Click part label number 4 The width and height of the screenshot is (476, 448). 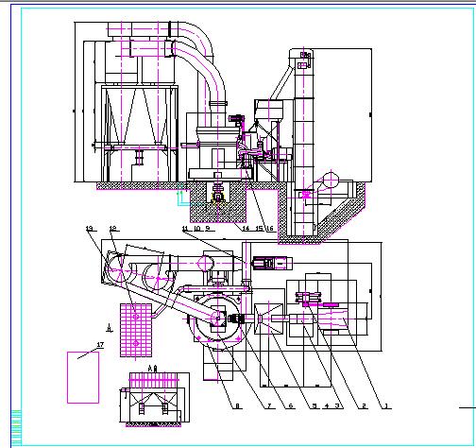coord(327,406)
